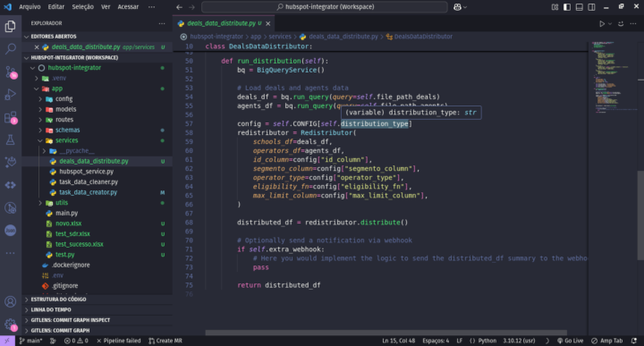
Task: Toggle the secondary side bar visibility
Action: coord(591,7)
